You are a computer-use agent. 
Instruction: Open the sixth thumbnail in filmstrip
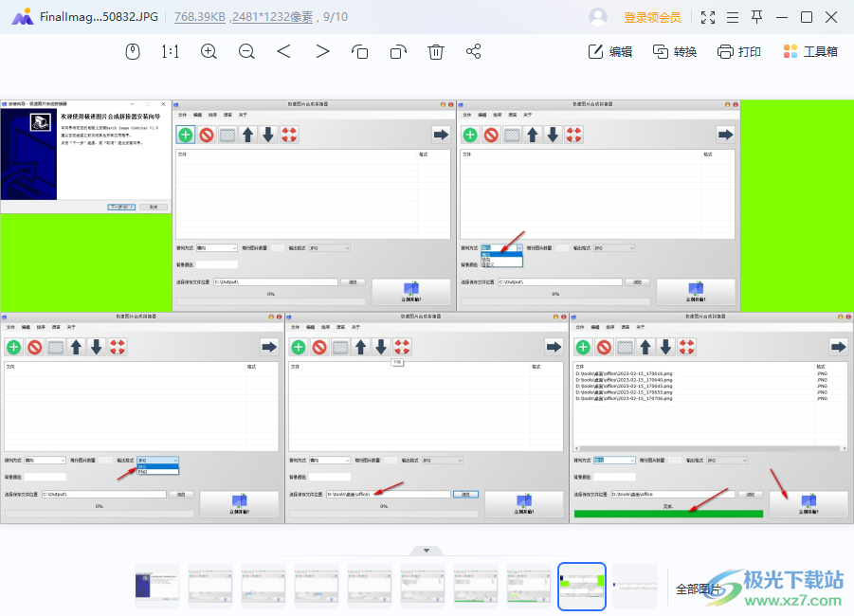point(423,587)
